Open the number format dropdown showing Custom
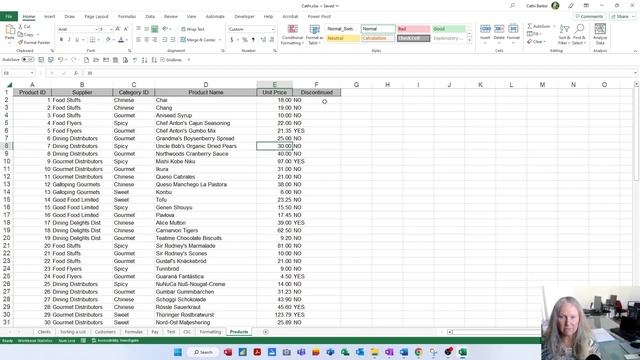Screen dimensions: 640x360 coord(273,29)
